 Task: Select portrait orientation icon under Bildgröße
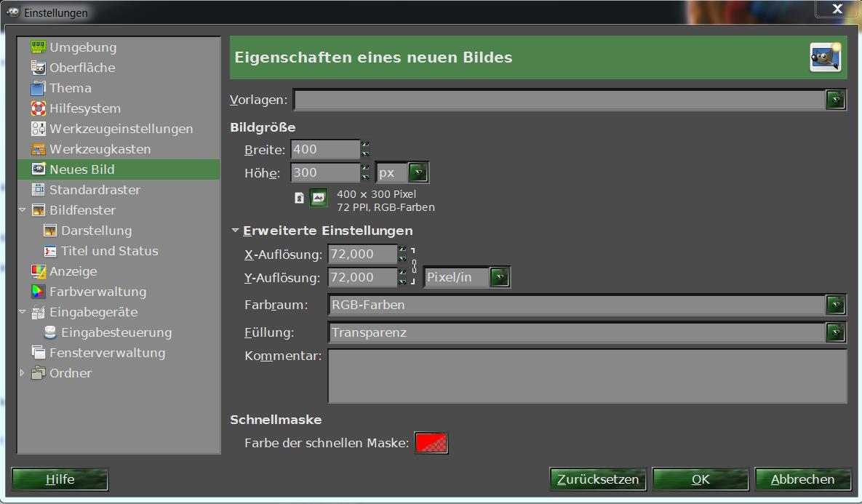point(299,198)
